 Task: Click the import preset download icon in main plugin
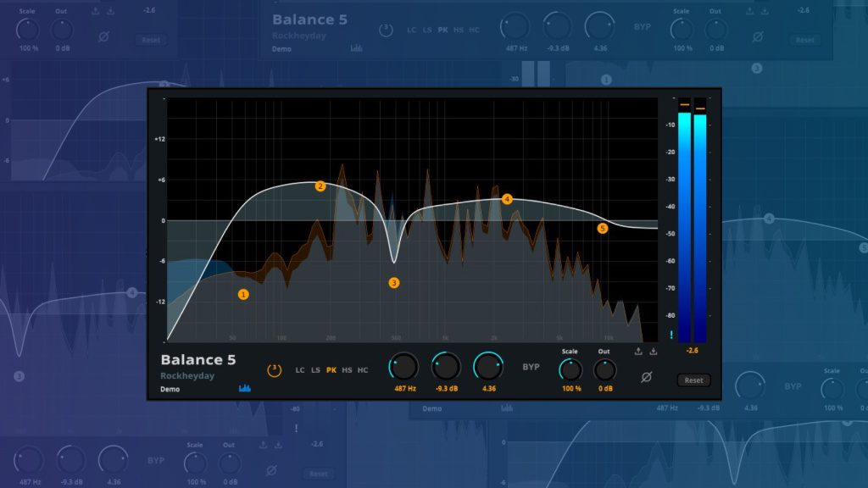pos(654,352)
